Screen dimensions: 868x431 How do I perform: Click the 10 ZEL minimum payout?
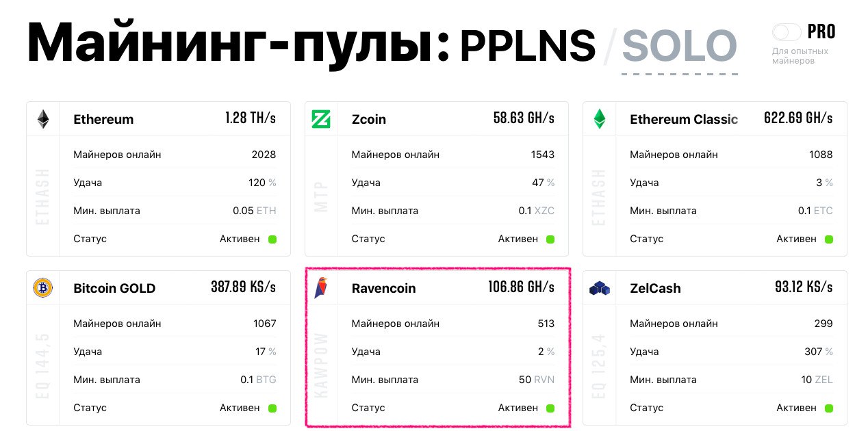click(817, 380)
